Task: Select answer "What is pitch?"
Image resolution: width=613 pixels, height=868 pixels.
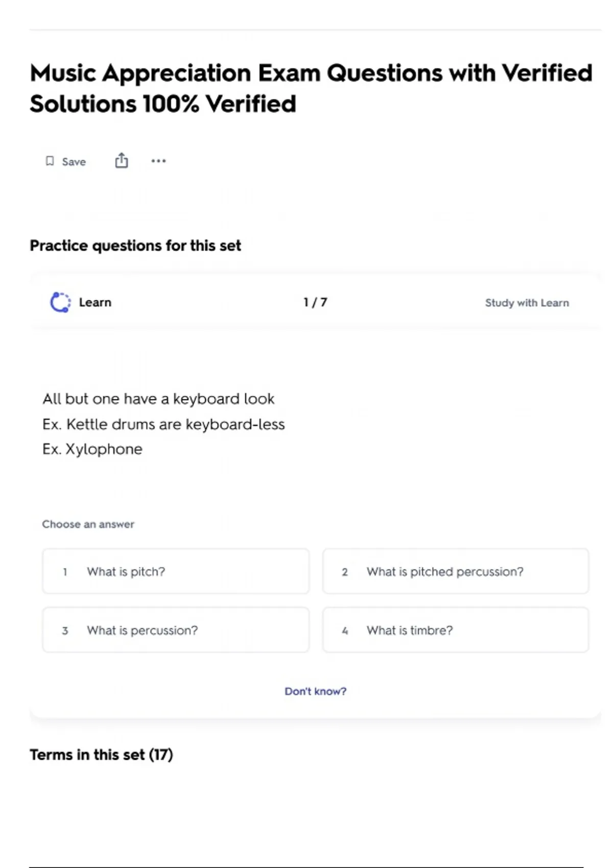Action: pos(176,571)
